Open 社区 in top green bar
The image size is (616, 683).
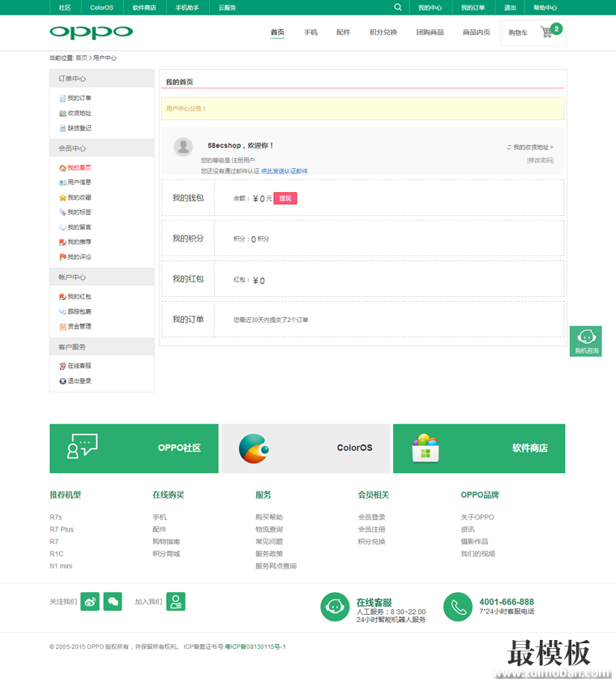point(64,7)
